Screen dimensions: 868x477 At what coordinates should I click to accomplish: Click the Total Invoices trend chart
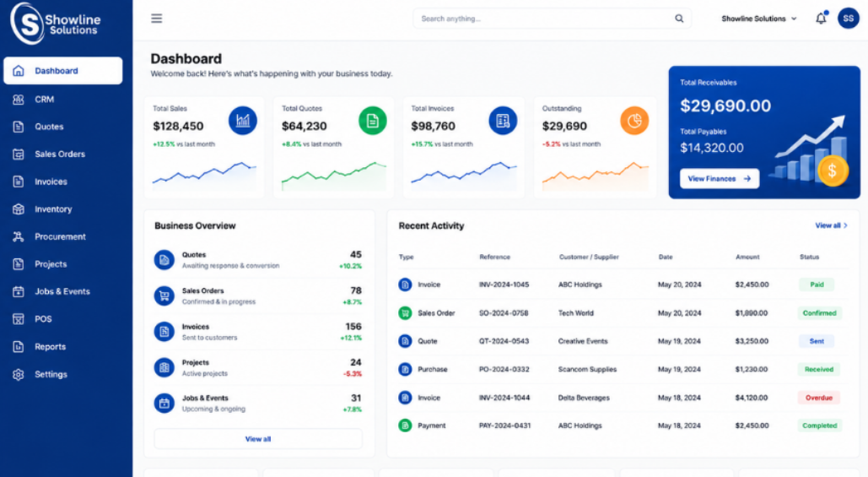464,175
